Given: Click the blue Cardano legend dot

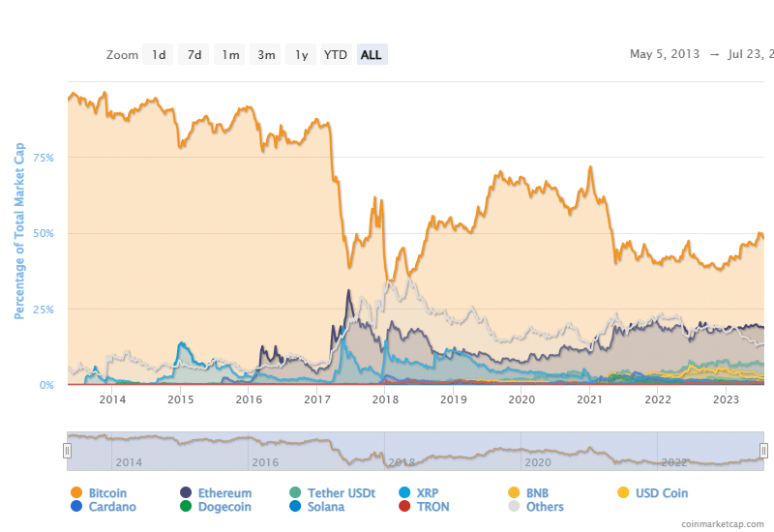Looking at the screenshot, I should coord(76,506).
